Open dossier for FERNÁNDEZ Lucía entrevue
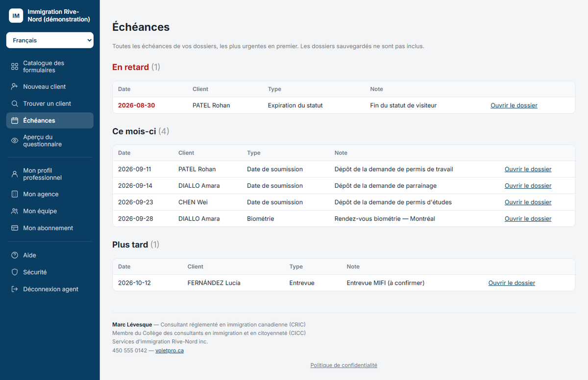Screen dimensions: 588x380 point(512,283)
